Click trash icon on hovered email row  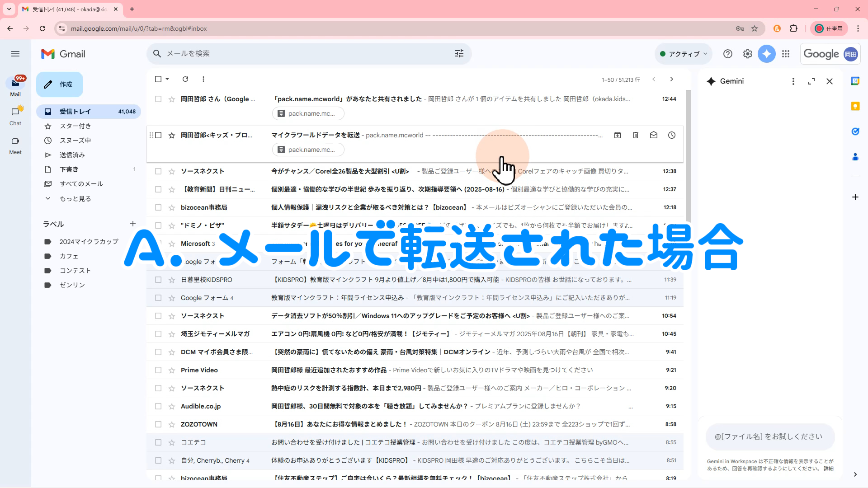point(636,135)
